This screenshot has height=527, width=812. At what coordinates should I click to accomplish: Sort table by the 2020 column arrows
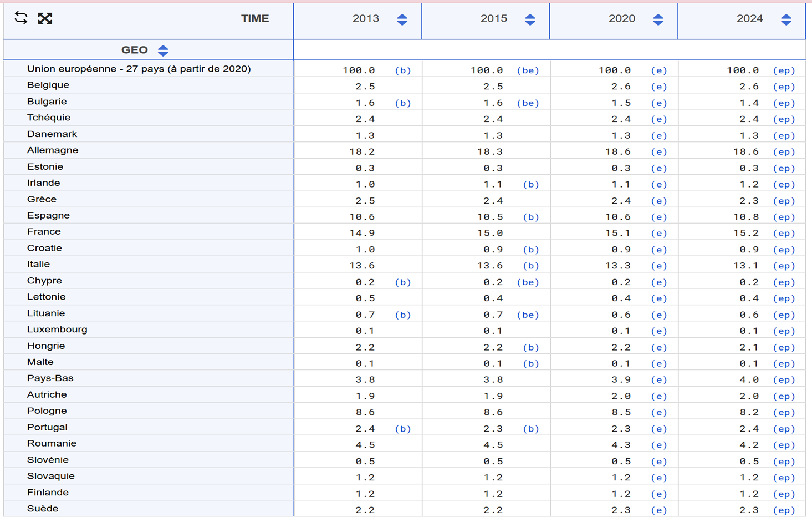pyautogui.click(x=658, y=19)
